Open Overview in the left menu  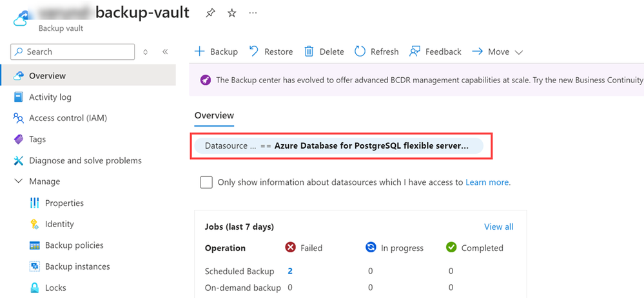point(88,75)
